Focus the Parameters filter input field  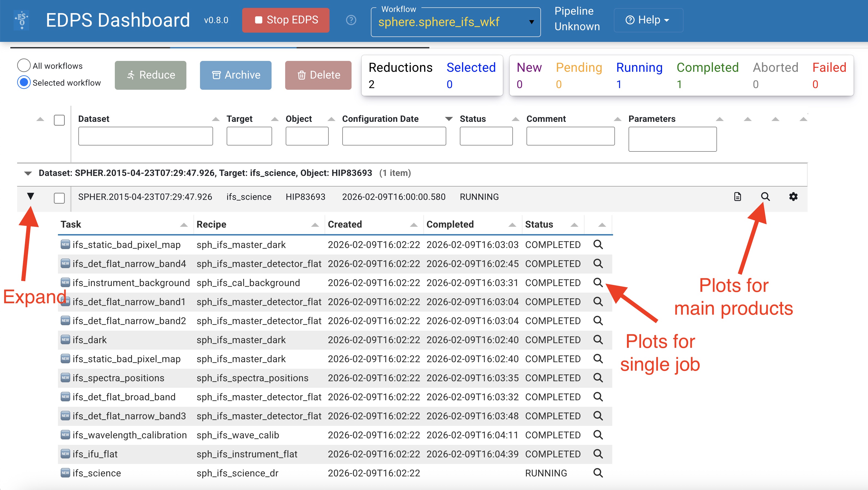(673, 139)
